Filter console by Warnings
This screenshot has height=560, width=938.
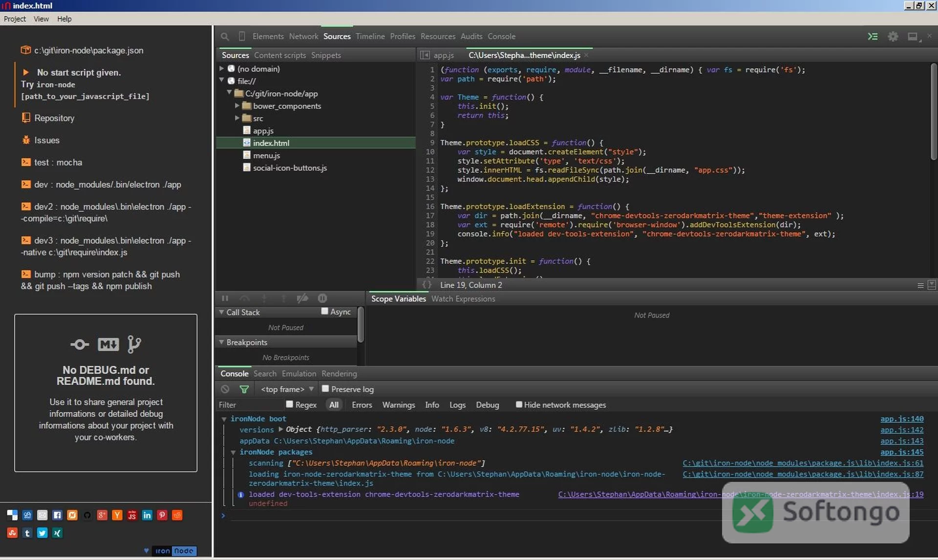pos(399,405)
